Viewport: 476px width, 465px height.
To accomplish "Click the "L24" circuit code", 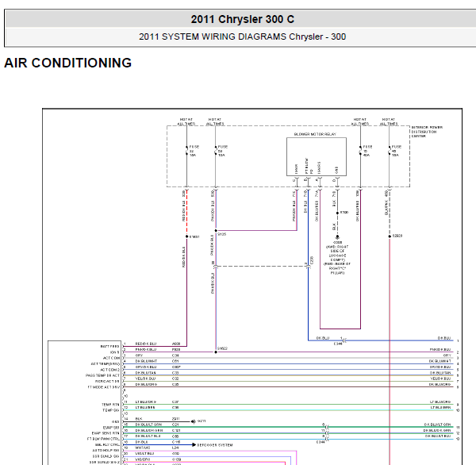I will coord(175,448).
